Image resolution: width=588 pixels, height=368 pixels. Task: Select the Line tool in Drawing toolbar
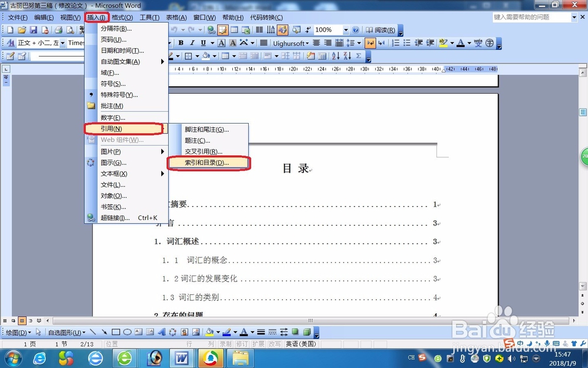point(93,332)
